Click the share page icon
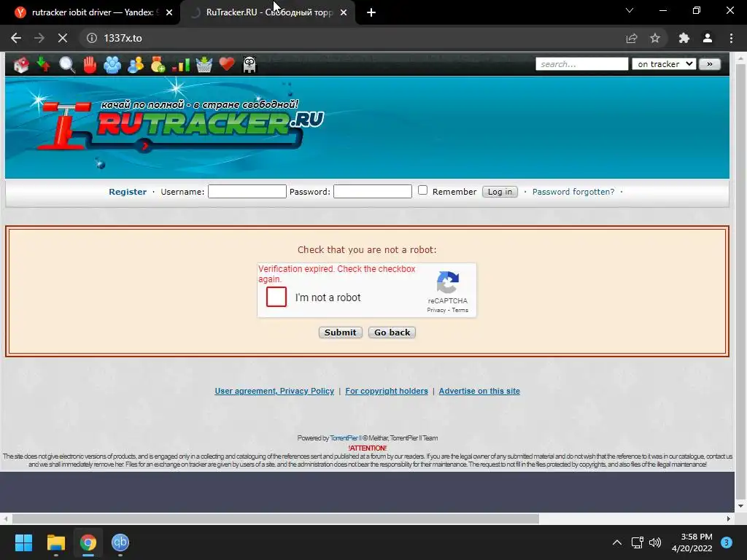 pos(632,38)
